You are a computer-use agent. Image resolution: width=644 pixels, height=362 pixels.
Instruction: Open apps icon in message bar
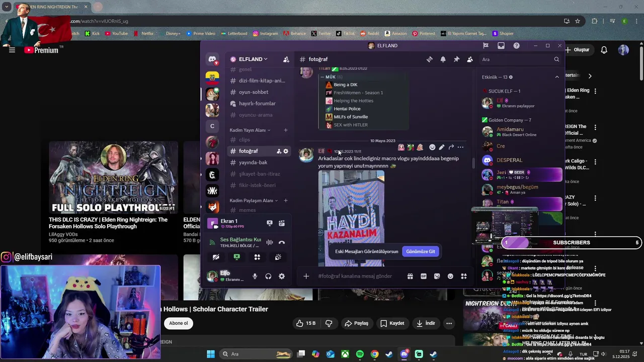pyautogui.click(x=464, y=276)
